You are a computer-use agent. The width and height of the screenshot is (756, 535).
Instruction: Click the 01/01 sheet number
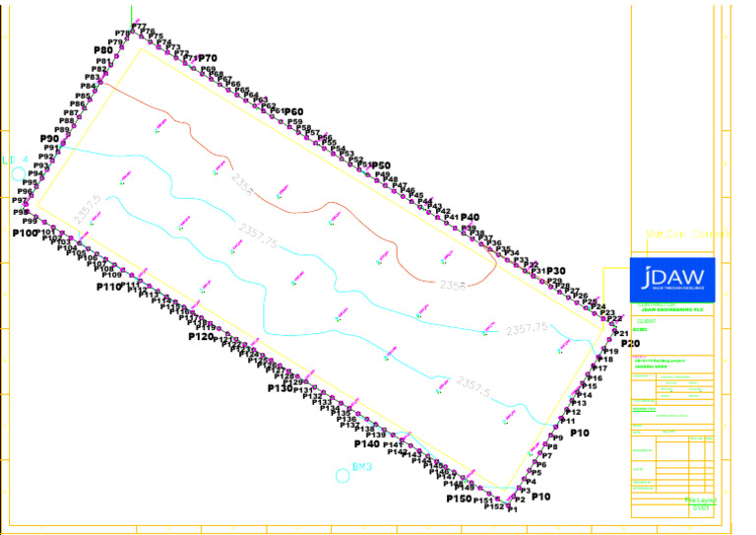click(701, 508)
